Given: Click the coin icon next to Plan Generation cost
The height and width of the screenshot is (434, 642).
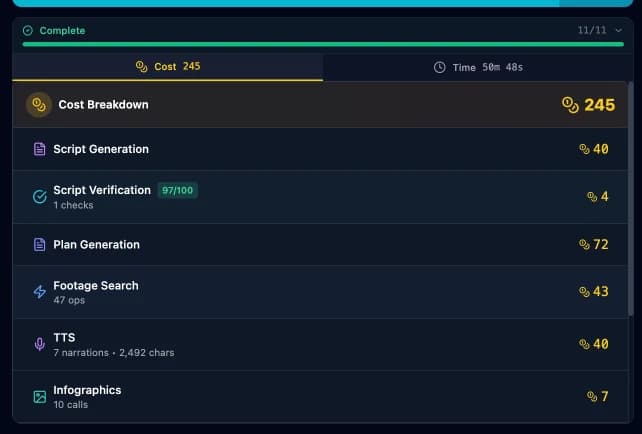Looking at the screenshot, I should (x=584, y=244).
